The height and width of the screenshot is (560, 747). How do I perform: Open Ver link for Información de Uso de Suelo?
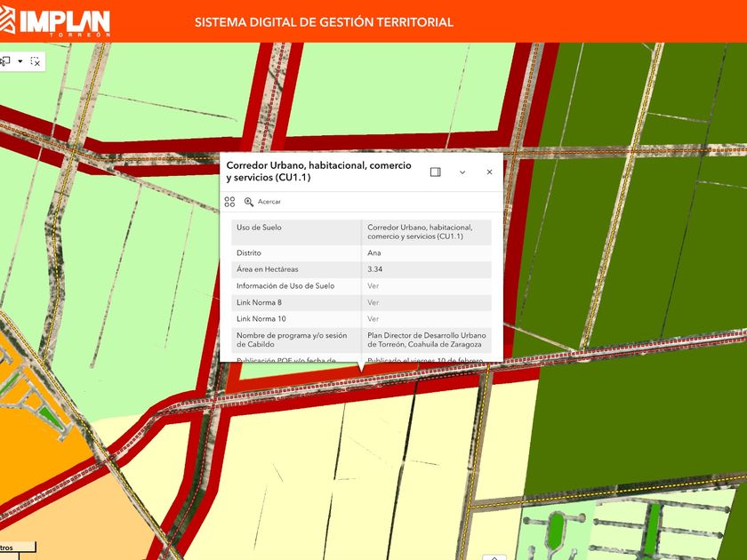[x=373, y=286]
